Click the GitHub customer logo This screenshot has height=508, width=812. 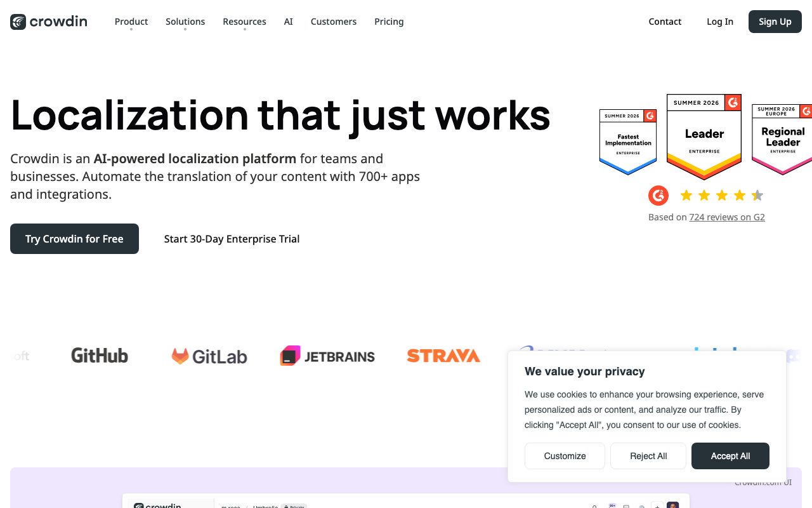pos(100,356)
